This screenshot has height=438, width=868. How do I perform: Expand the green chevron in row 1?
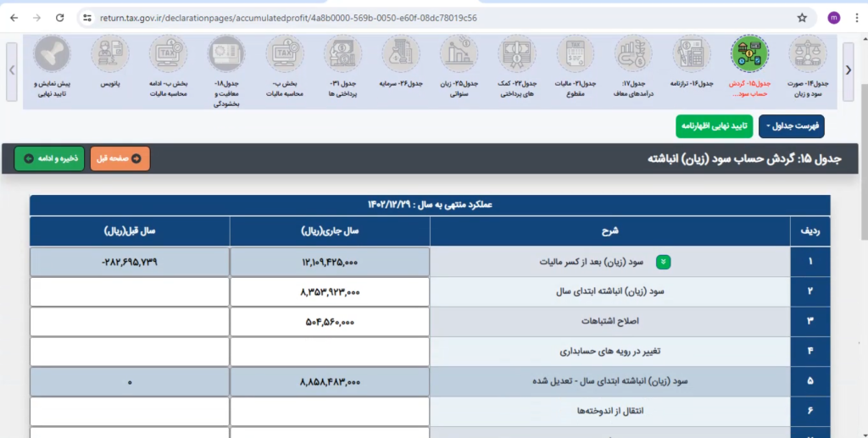[663, 262]
